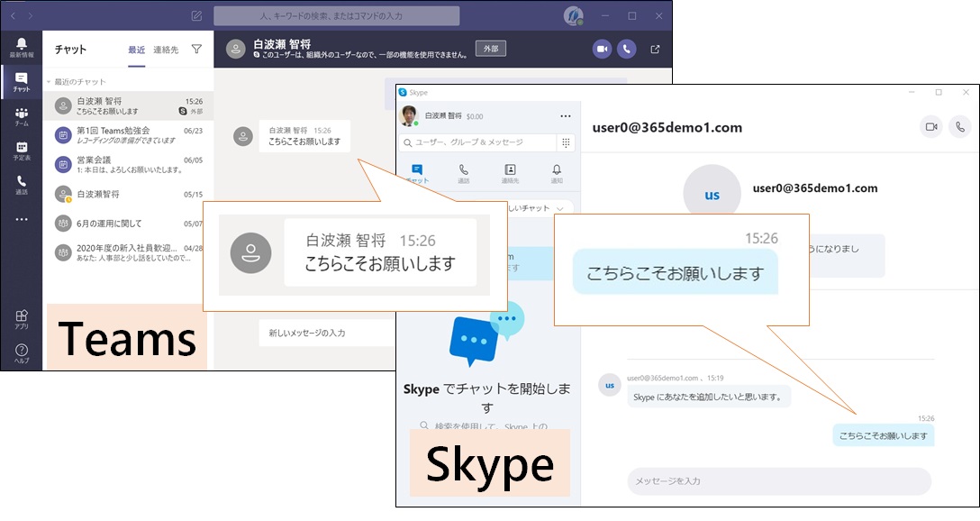
Task: Switch to Skype Contacts (連絡先) tab
Action: tap(510, 174)
